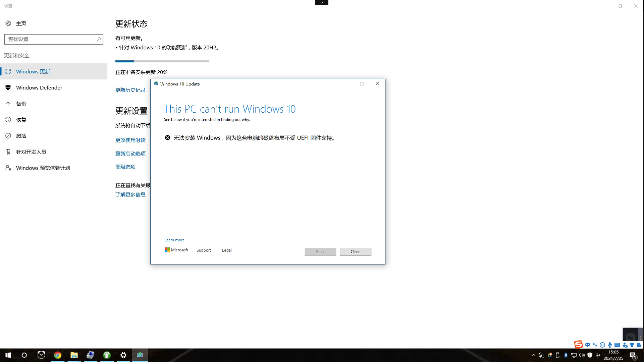Switch to Windows 10 Update taskbar icon

140,355
